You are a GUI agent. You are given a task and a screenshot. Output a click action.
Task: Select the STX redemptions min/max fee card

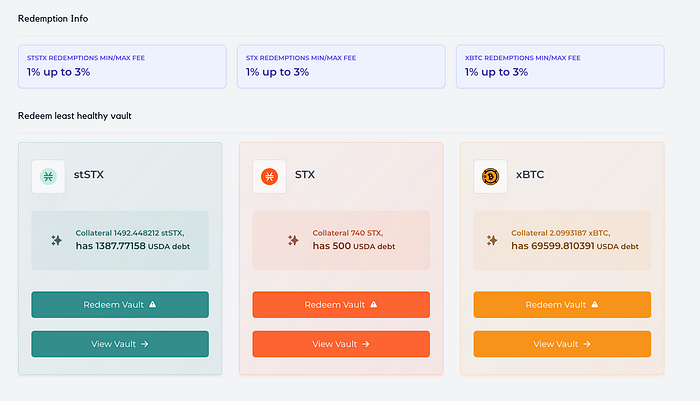point(341,67)
